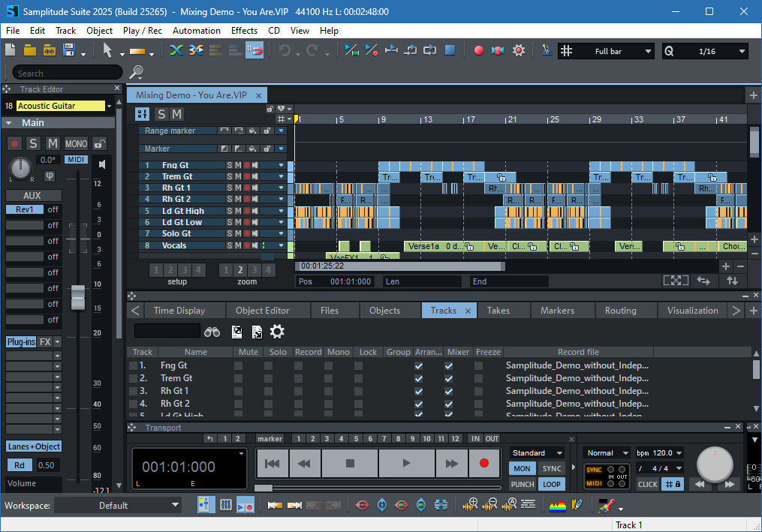Image resolution: width=762 pixels, height=532 pixels.
Task: Open the colorful spectral display icon near bottom right
Action: click(x=559, y=505)
